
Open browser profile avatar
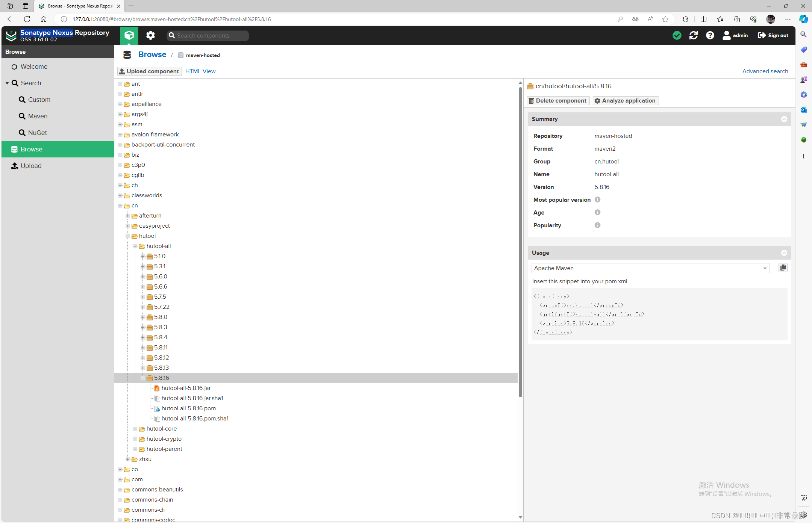(771, 19)
